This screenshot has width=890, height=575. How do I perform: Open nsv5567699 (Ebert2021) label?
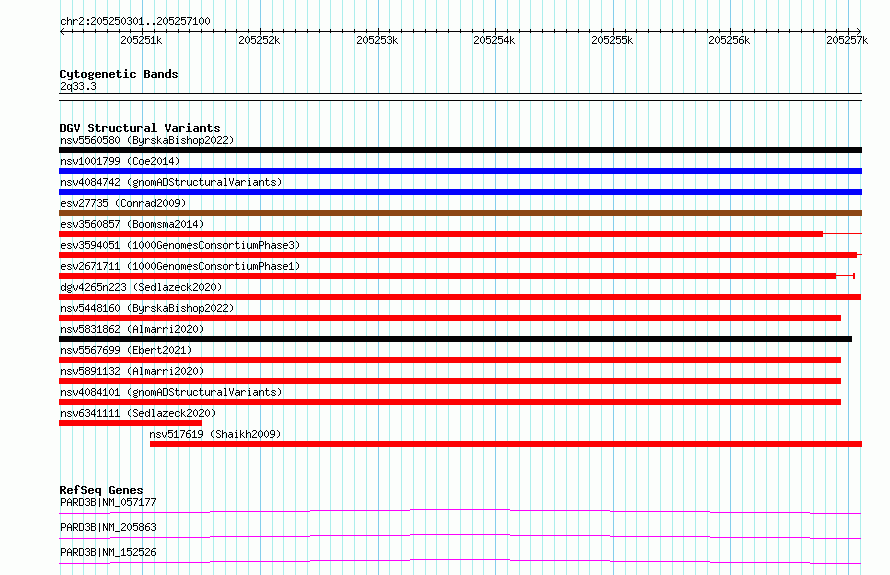tap(126, 350)
